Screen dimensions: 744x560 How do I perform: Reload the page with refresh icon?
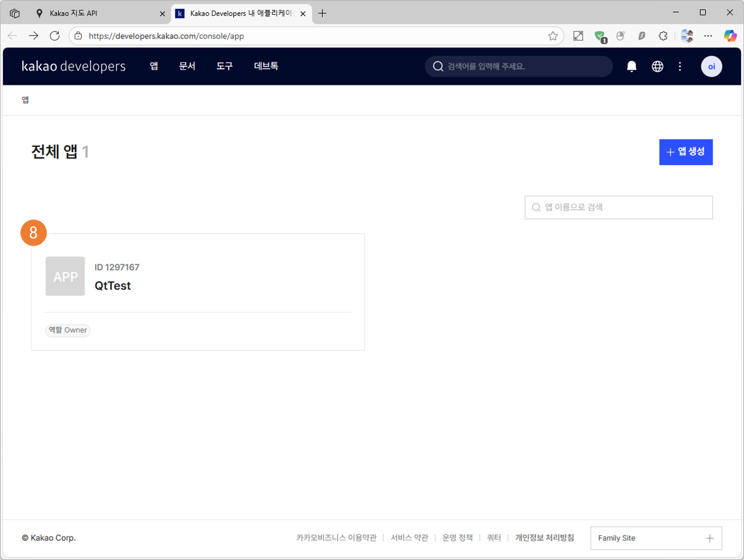tap(55, 36)
